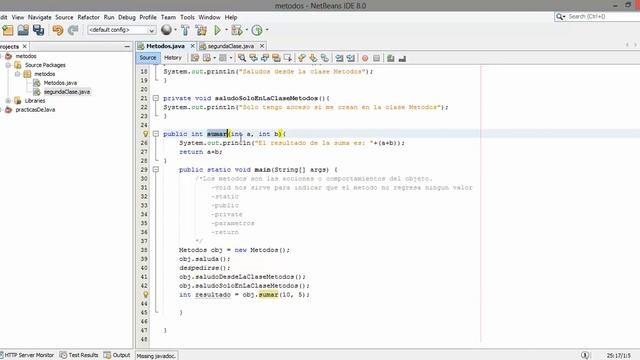Click Previous Bookmark editor icon
The image size is (640, 360).
[302, 58]
